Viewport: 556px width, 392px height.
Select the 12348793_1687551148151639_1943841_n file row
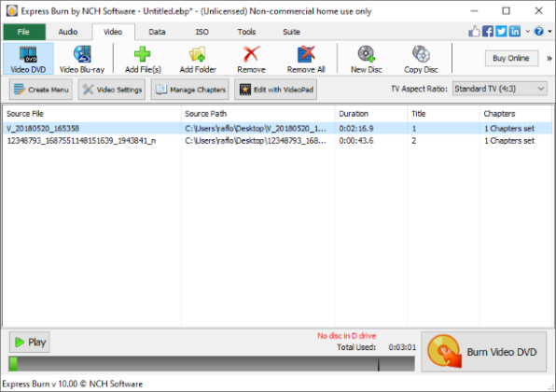click(277, 141)
